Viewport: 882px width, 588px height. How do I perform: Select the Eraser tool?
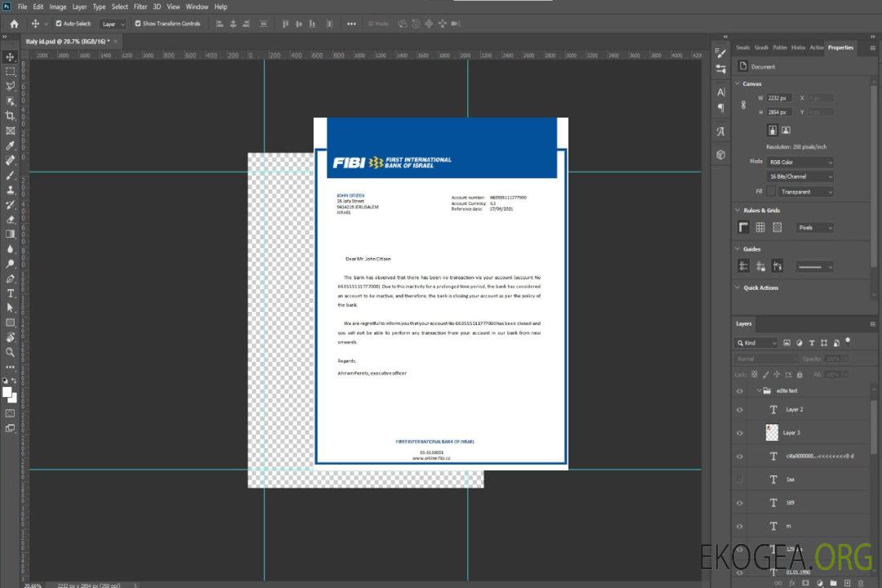[11, 220]
